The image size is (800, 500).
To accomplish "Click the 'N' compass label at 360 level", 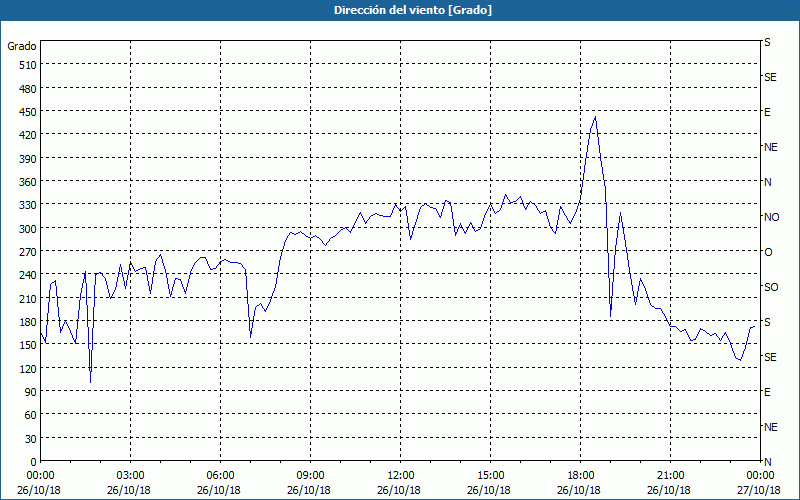I will (x=767, y=182).
